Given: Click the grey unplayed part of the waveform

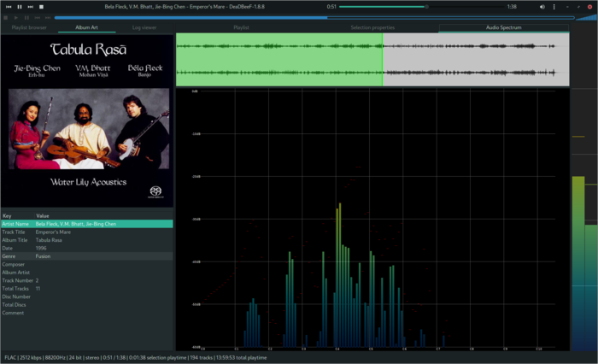Looking at the screenshot, I should click(x=475, y=60).
